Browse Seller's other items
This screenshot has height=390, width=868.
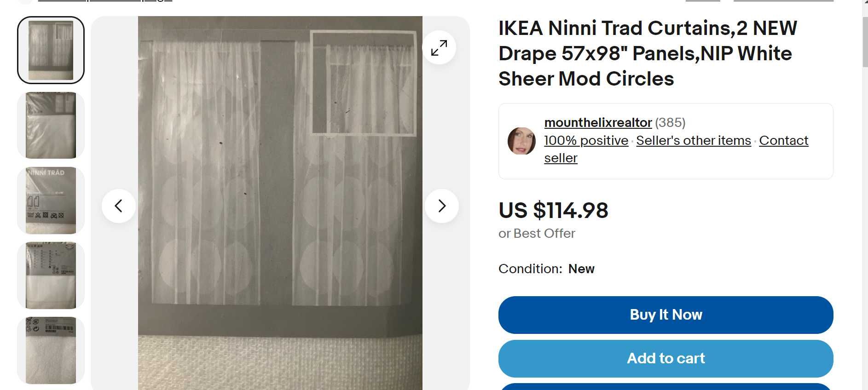click(x=694, y=140)
